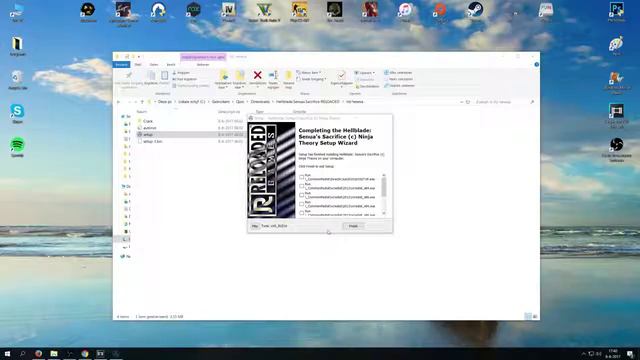Select the setup-1.bin file

tap(153, 141)
